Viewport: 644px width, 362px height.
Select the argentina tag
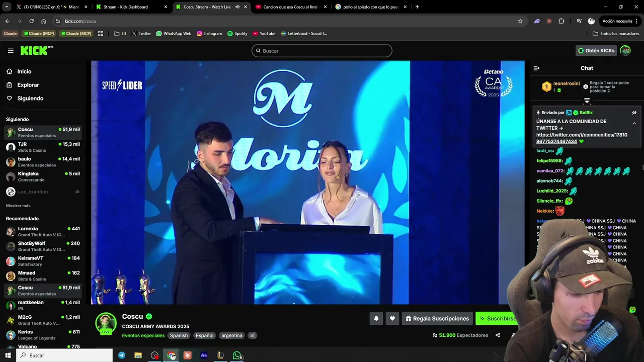pos(232,335)
